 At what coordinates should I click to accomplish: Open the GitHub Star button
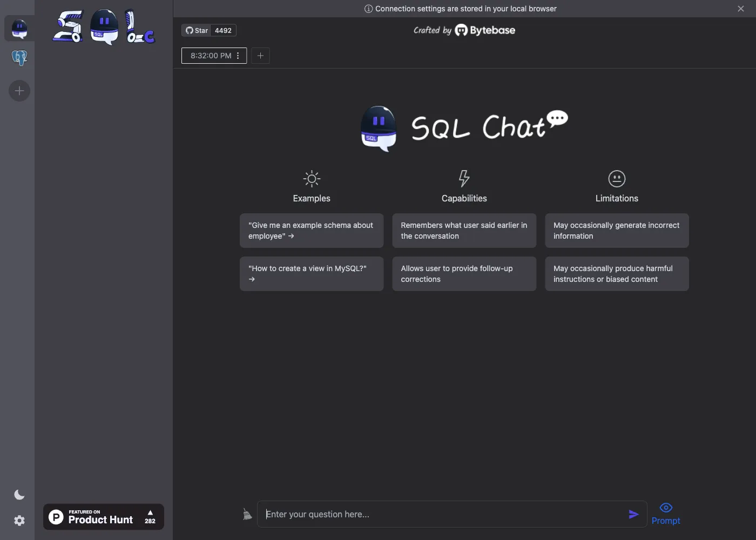coord(197,30)
